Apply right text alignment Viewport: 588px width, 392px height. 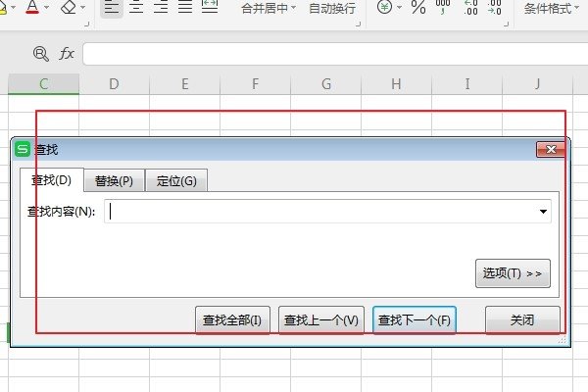click(x=161, y=7)
